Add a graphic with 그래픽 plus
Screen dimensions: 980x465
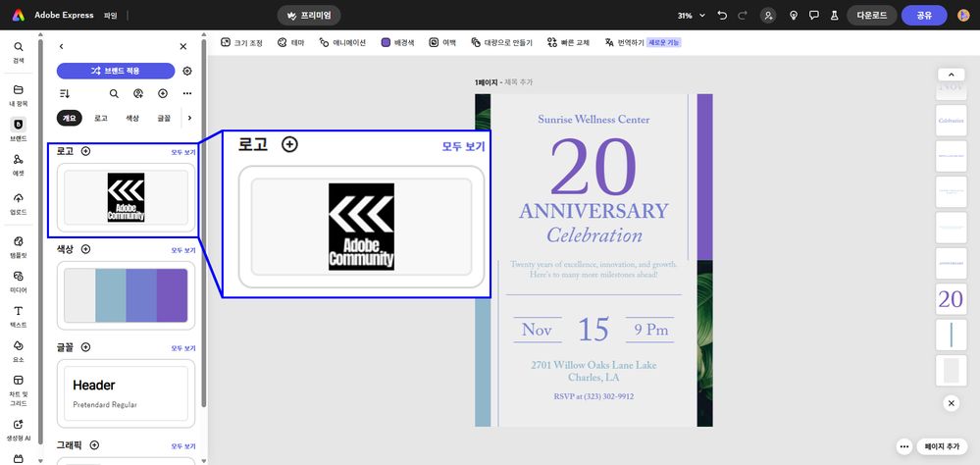click(94, 445)
